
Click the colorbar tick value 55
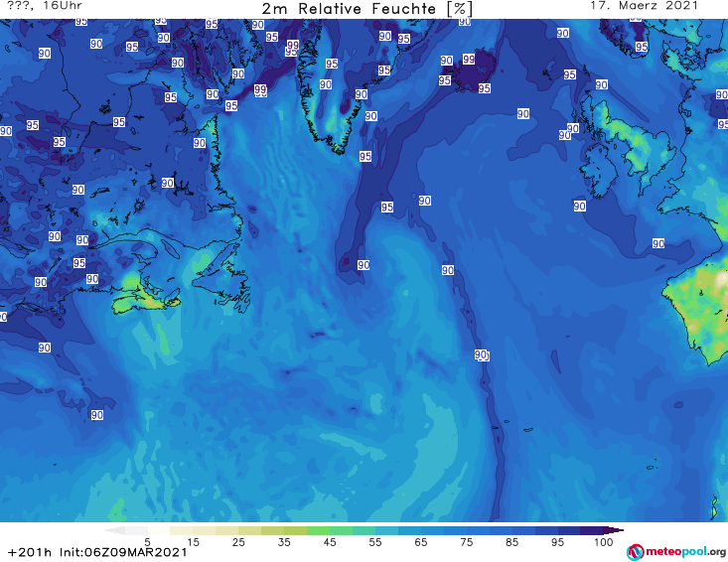(x=374, y=542)
